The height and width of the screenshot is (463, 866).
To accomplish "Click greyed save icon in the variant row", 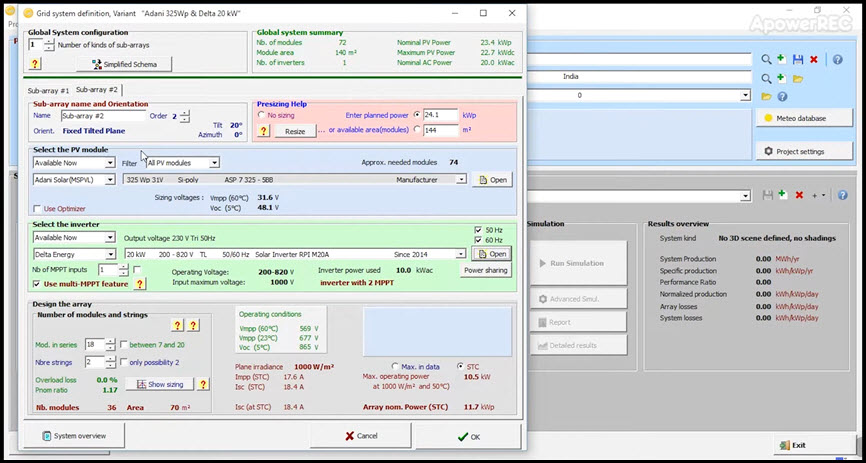I will [x=767, y=195].
